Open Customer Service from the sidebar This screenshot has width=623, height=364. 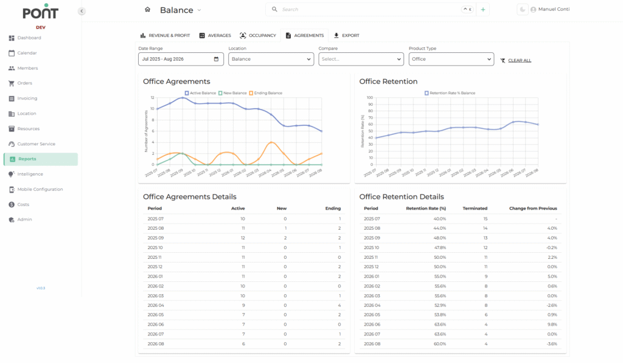[36, 144]
